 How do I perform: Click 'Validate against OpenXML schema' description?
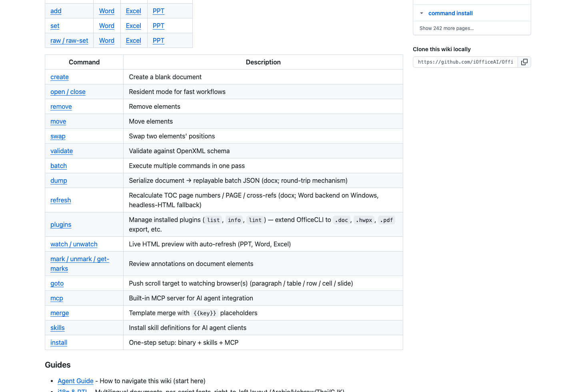pyautogui.click(x=179, y=151)
